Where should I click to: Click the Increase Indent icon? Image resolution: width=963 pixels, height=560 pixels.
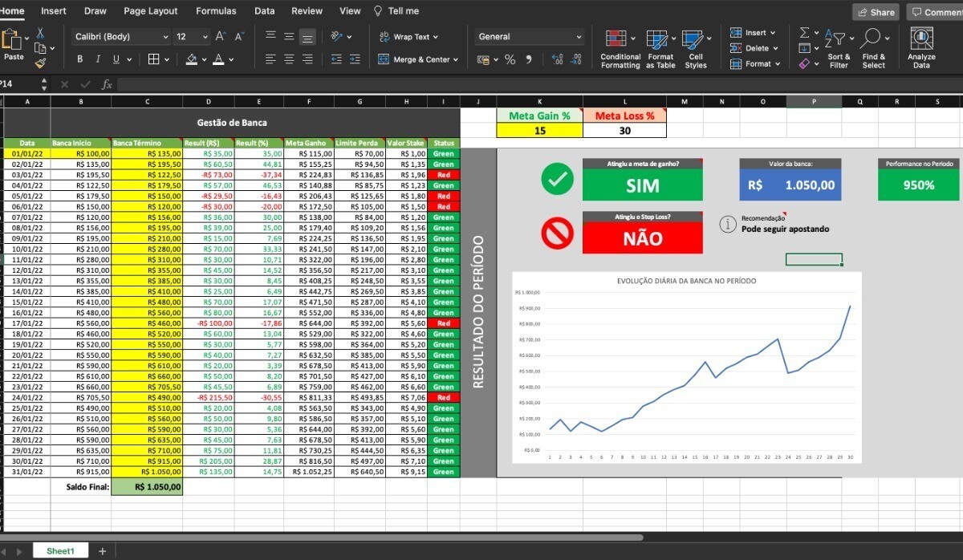pyautogui.click(x=354, y=59)
